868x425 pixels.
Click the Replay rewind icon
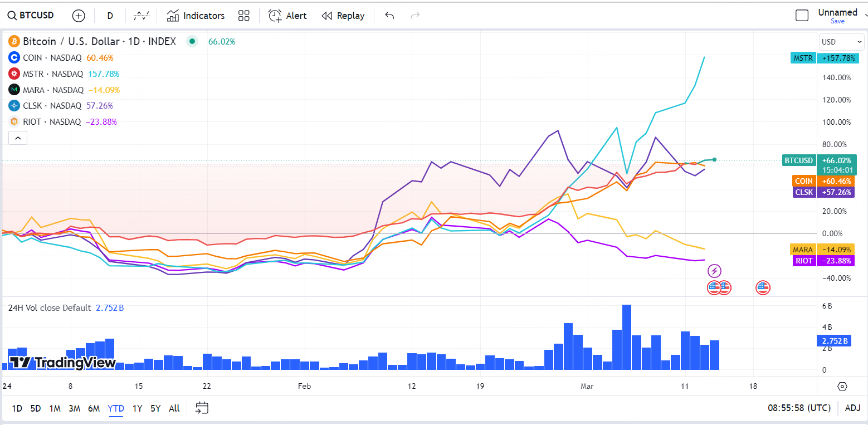[x=327, y=16]
